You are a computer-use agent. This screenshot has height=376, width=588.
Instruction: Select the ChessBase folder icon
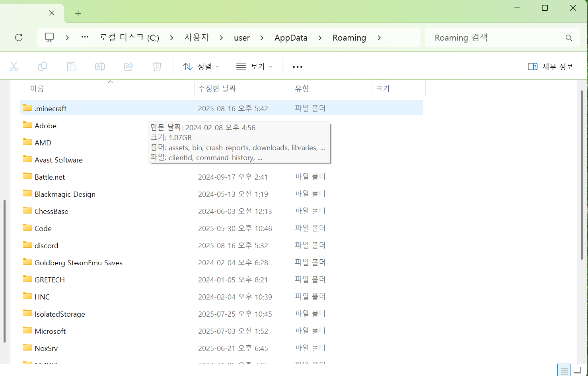[27, 210]
